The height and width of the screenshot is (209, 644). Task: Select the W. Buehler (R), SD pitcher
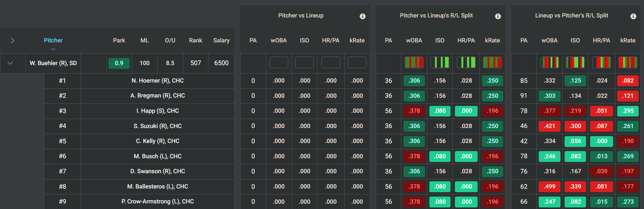click(x=53, y=63)
